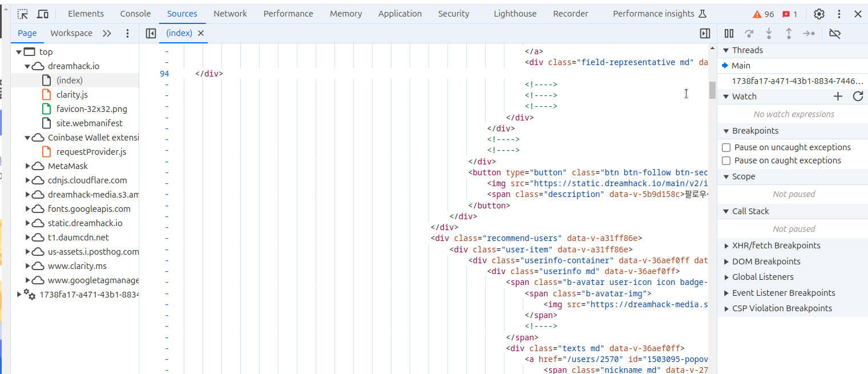Expand www.clarity.ms node

(27, 266)
